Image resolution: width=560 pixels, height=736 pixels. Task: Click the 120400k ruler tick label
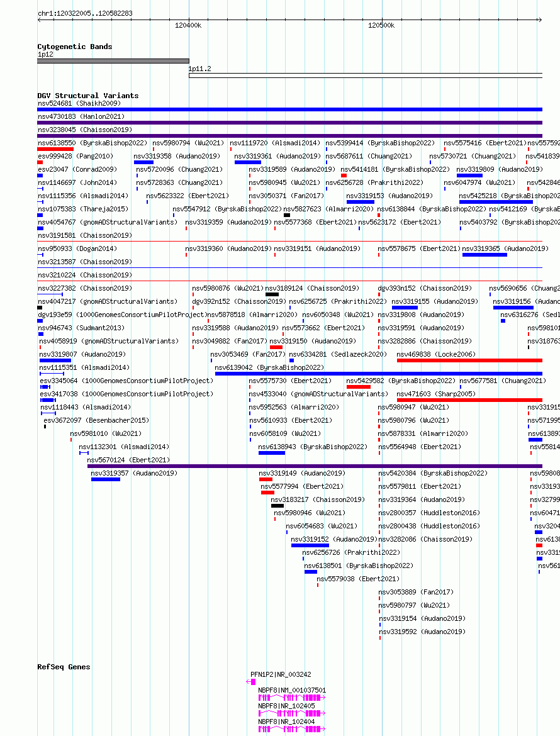(188, 25)
